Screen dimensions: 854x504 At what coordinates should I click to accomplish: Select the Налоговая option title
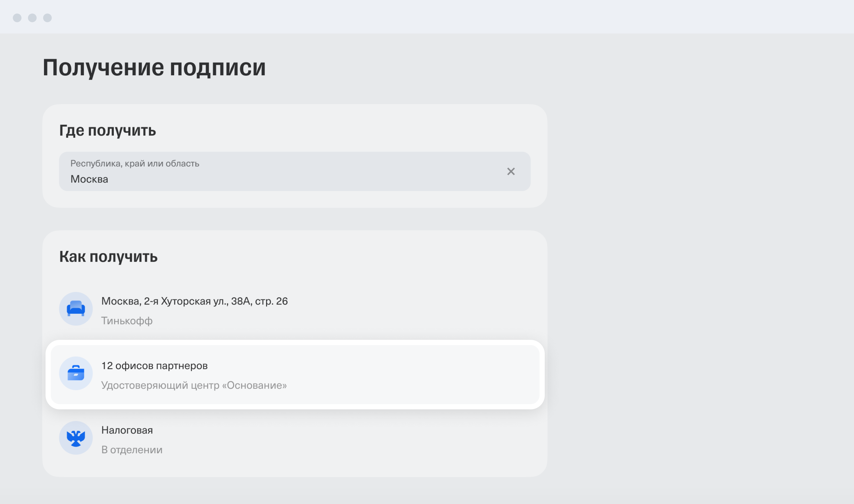(127, 430)
